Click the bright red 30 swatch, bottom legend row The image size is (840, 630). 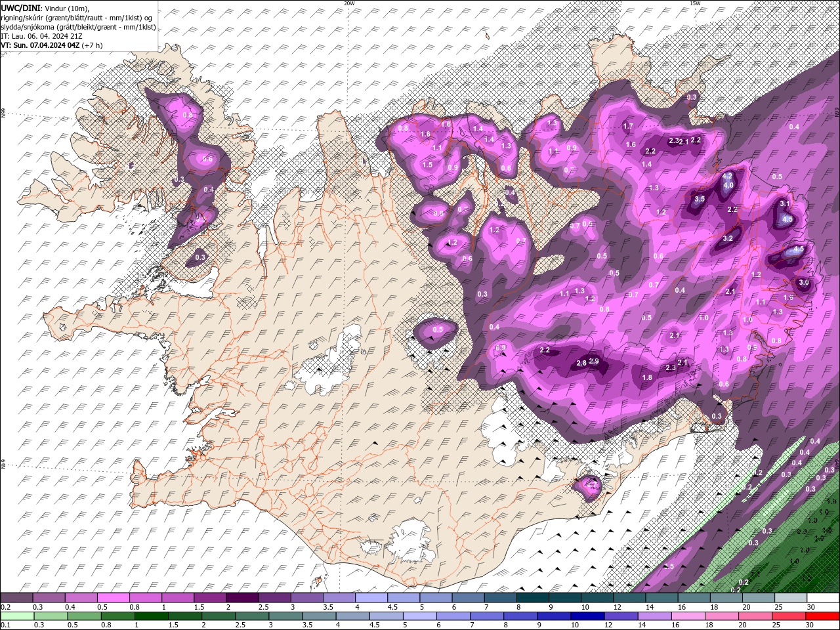[x=823, y=616]
